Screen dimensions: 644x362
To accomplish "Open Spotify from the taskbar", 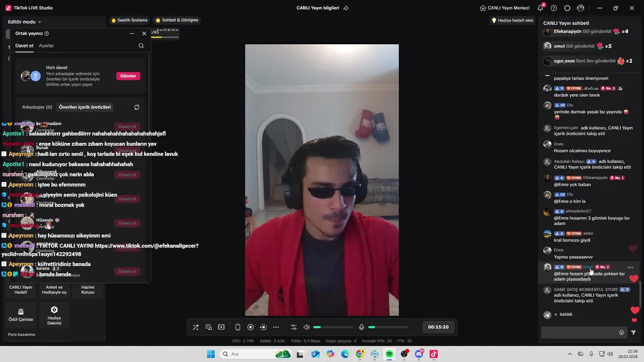I will click(x=389, y=354).
